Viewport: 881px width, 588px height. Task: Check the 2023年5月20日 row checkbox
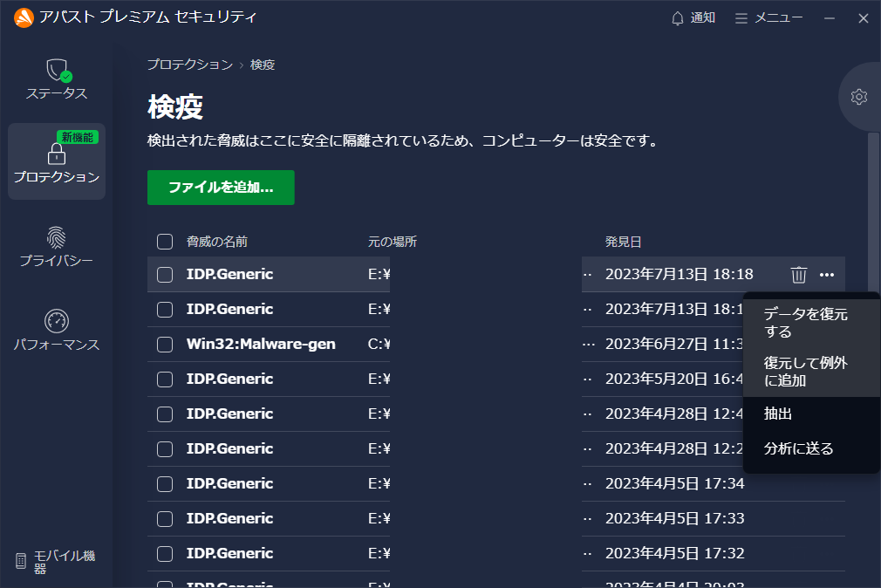(165, 379)
